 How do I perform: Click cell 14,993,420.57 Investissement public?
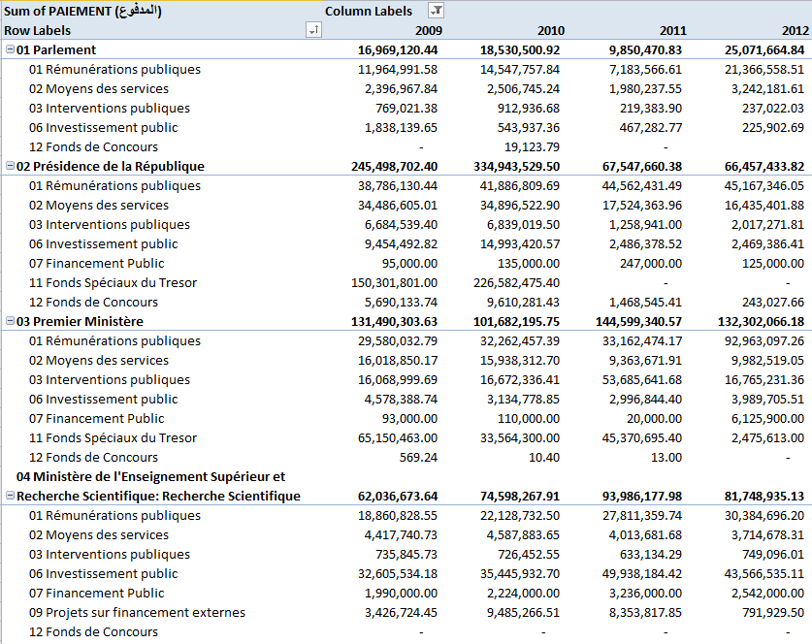520,244
